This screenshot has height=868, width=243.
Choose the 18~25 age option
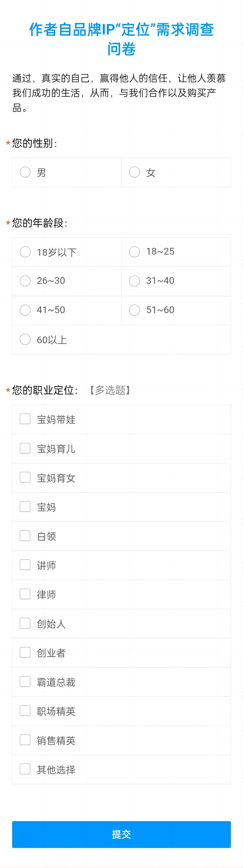[x=134, y=252]
